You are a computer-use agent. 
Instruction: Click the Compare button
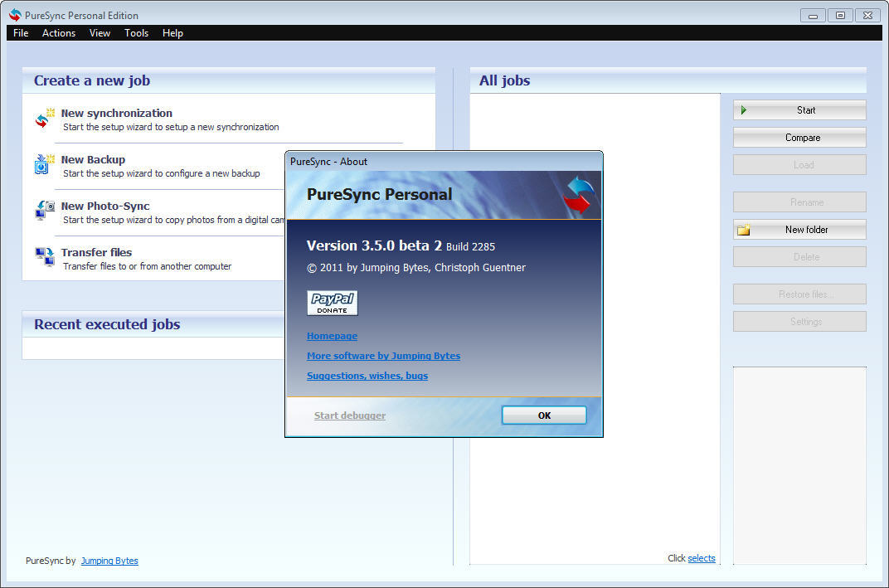[x=799, y=137]
